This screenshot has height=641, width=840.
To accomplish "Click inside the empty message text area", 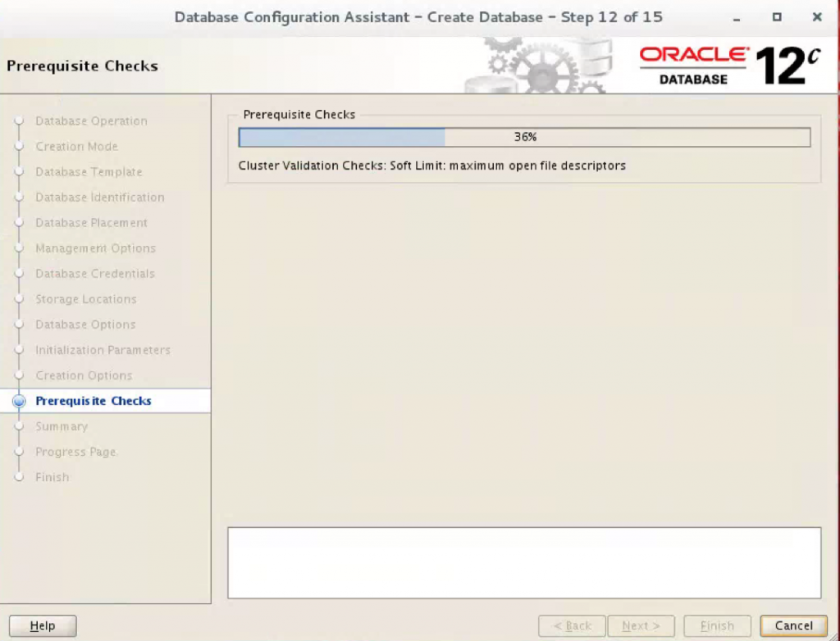I will tap(524, 562).
